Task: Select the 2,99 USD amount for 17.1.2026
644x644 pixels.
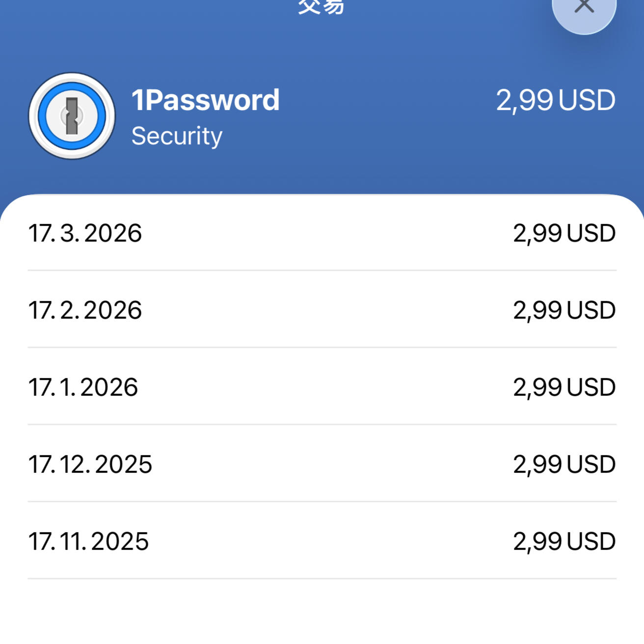Action: click(564, 387)
